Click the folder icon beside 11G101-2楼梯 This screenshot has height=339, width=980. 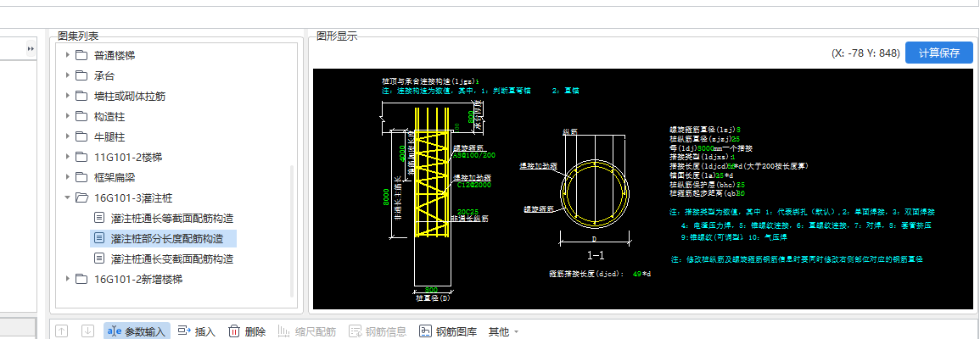pos(81,157)
